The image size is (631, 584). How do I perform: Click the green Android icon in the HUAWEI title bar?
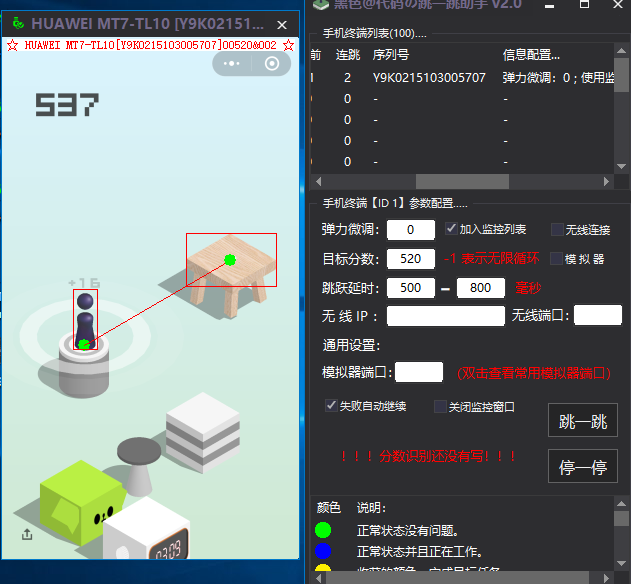click(x=18, y=23)
